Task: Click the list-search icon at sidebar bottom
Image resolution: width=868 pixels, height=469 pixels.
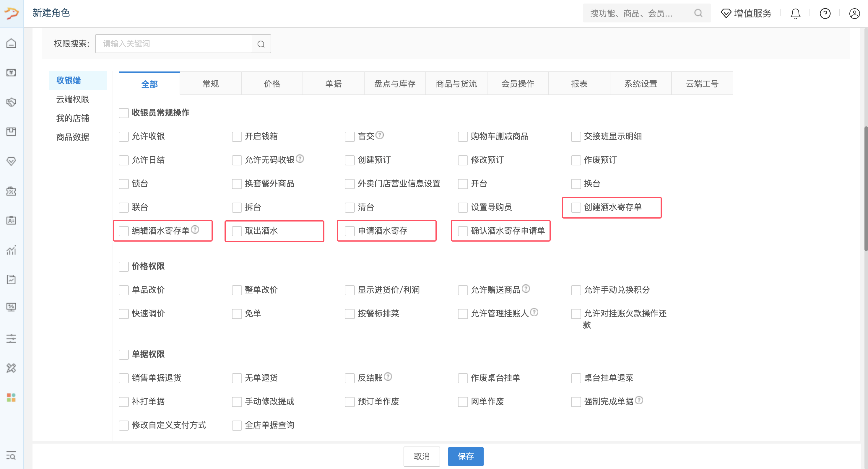Action: click(x=12, y=456)
